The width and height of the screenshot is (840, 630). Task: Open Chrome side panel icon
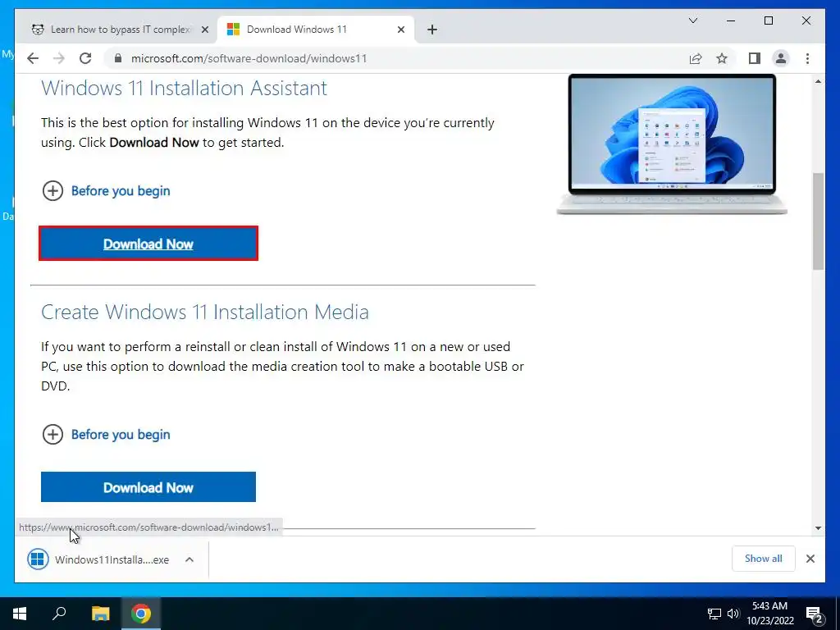pos(755,58)
